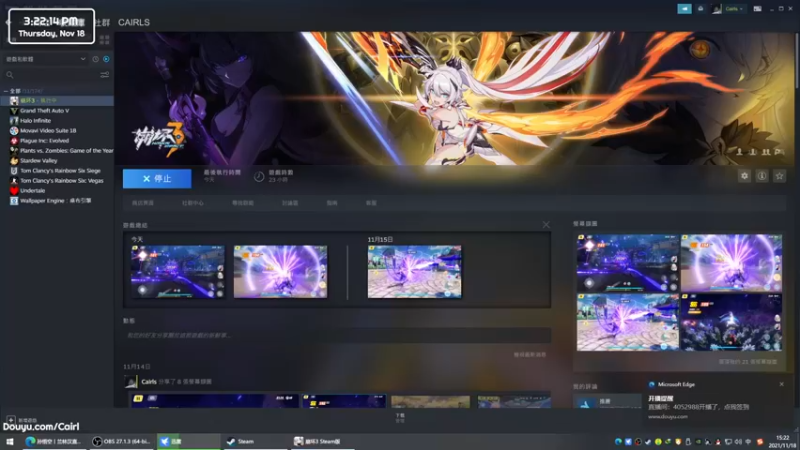Open bottom-left screenshot in screenshots panel
This screenshot has width=800, height=450.
coord(628,322)
